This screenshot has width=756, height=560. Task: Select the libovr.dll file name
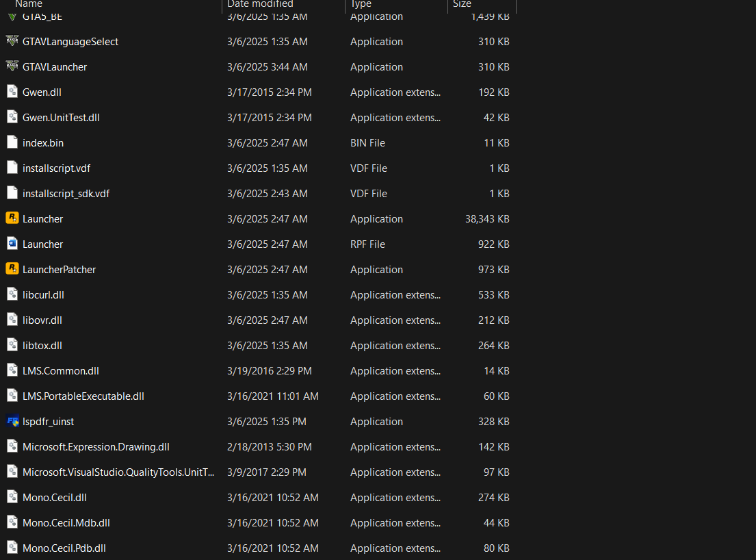(42, 320)
